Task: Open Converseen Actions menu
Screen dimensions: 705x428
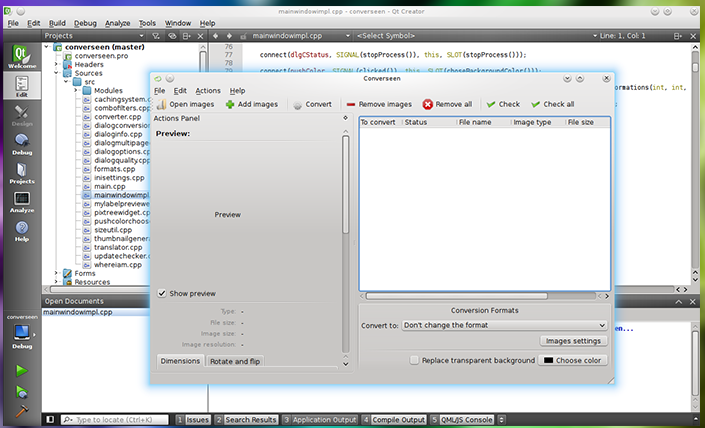Action: pos(208,91)
